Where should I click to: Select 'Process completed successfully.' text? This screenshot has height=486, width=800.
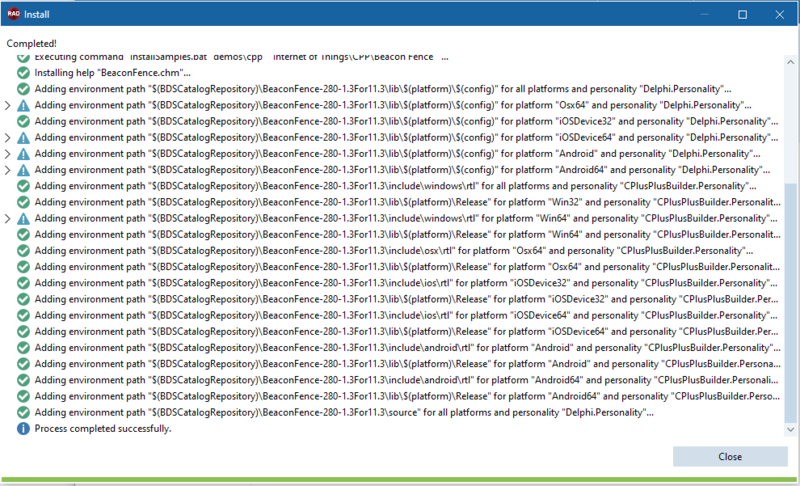click(x=103, y=429)
